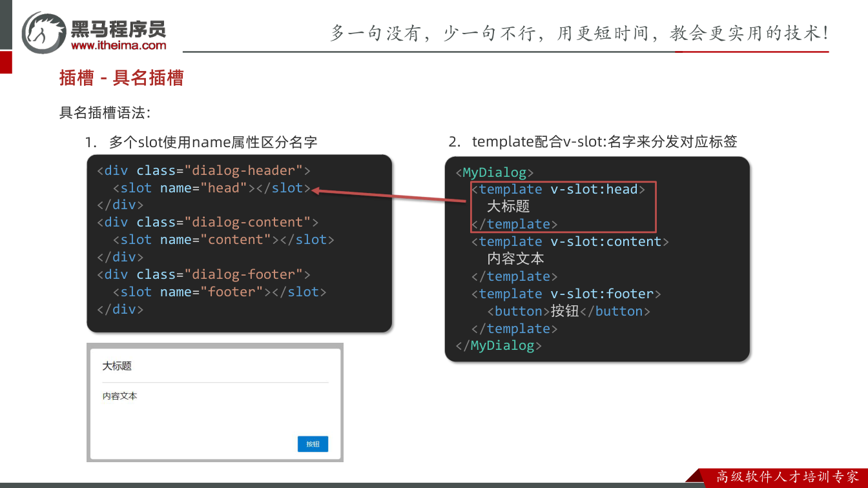The image size is (868, 488).
Task: Click the code line template v-slot:head
Action: (558, 189)
